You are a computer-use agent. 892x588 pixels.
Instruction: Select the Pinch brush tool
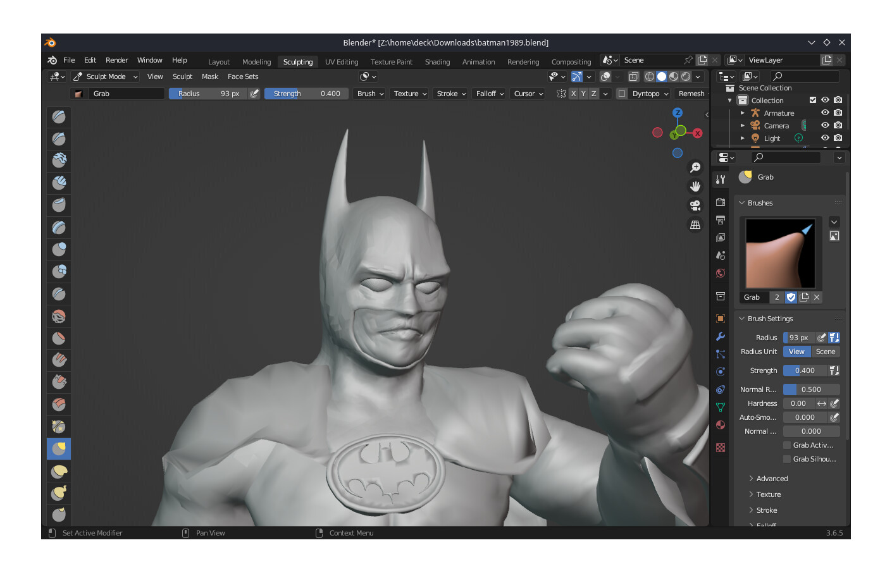[x=59, y=426]
